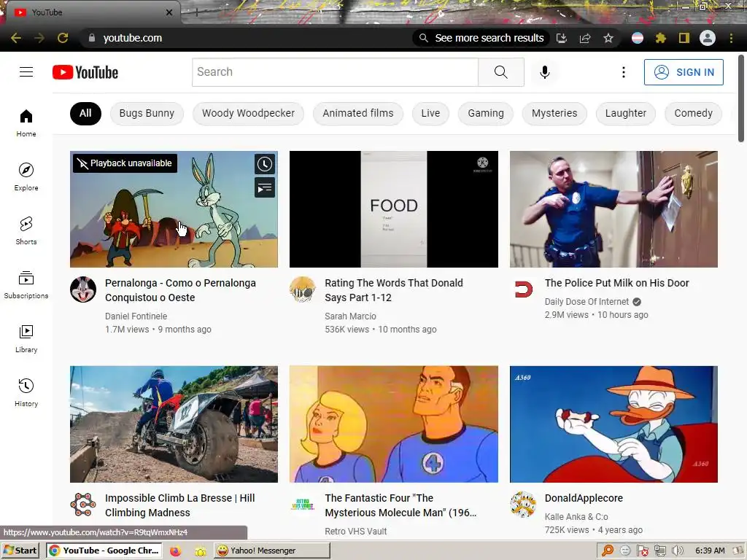Open Impossible Climb La Bresse video title
This screenshot has height=560, width=747.
click(x=180, y=505)
